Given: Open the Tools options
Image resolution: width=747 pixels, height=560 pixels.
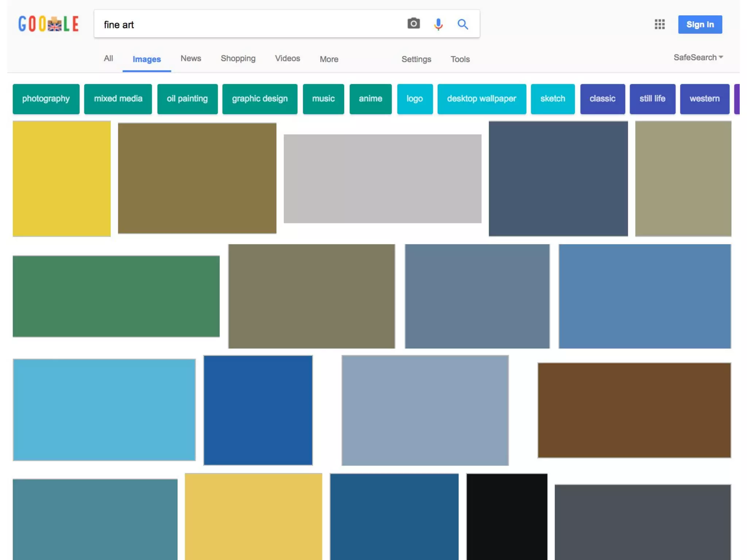Looking at the screenshot, I should point(460,59).
